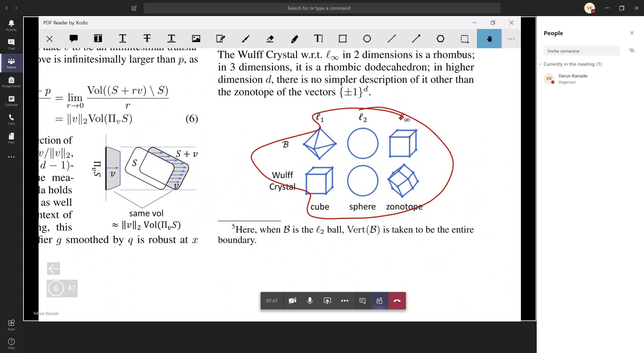Add a comment sticky note annotation
The width and height of the screenshot is (644, 353).
click(x=74, y=39)
